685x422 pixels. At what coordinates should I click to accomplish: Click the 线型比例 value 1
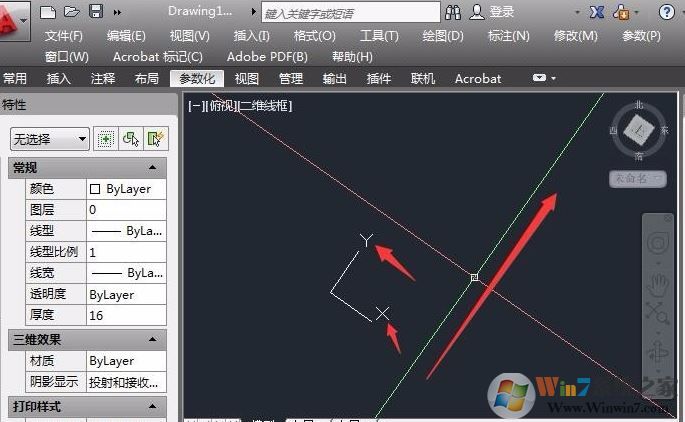click(126, 252)
